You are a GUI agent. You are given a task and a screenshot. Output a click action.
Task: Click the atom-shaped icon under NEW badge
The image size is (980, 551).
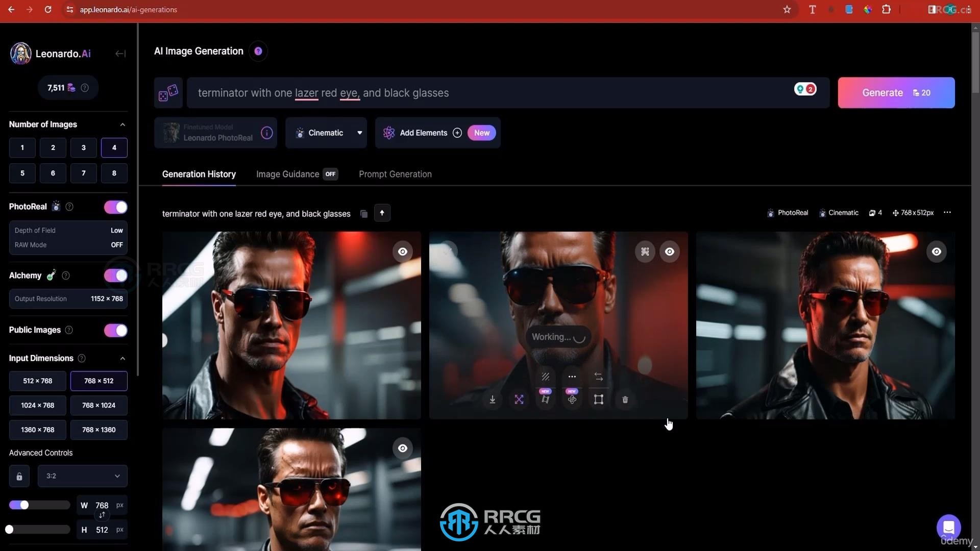572,399
